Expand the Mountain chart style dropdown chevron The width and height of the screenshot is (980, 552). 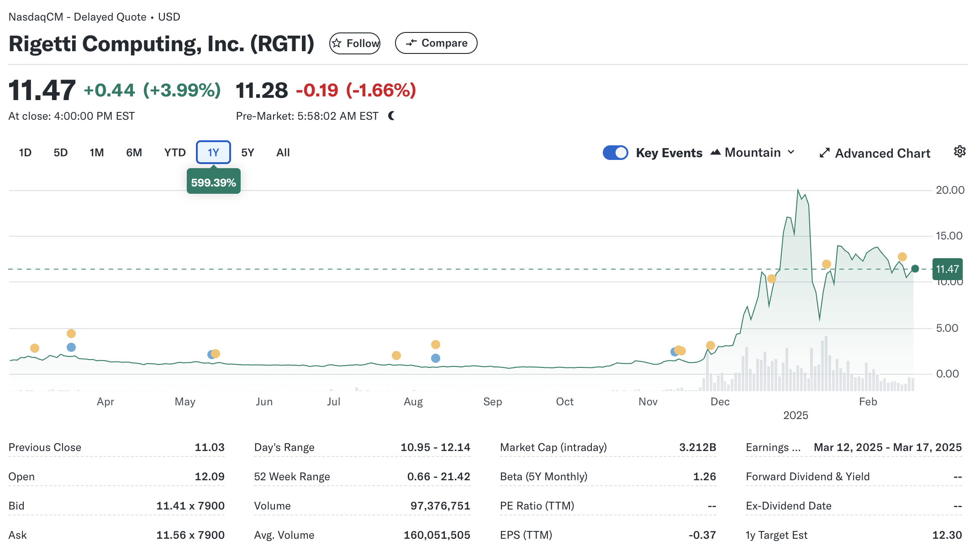[x=791, y=152]
